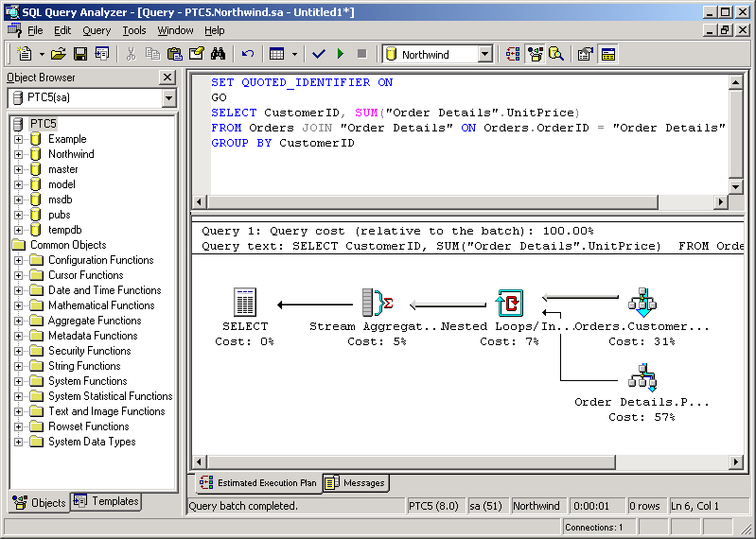Expand the msdb database node
This screenshot has width=756, height=539.
[x=18, y=200]
